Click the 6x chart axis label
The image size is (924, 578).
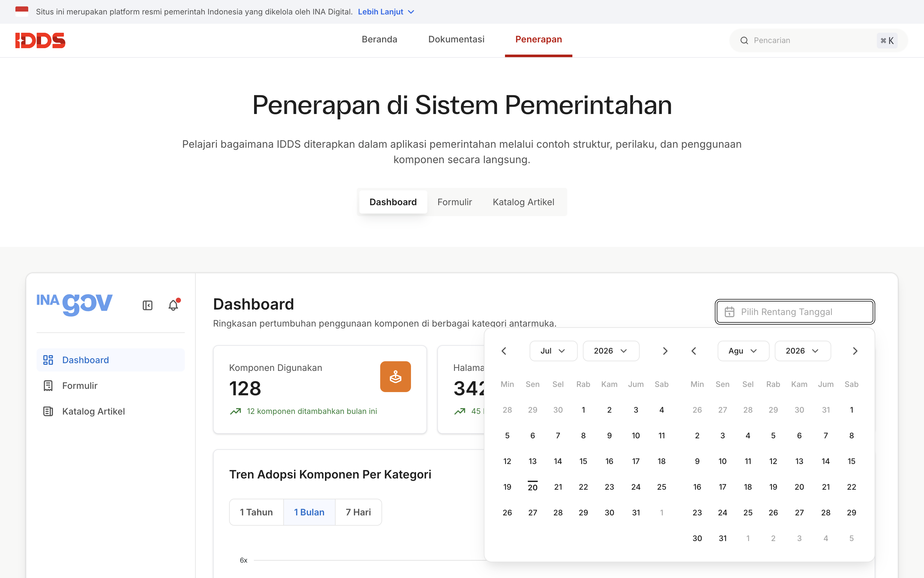coord(243,560)
